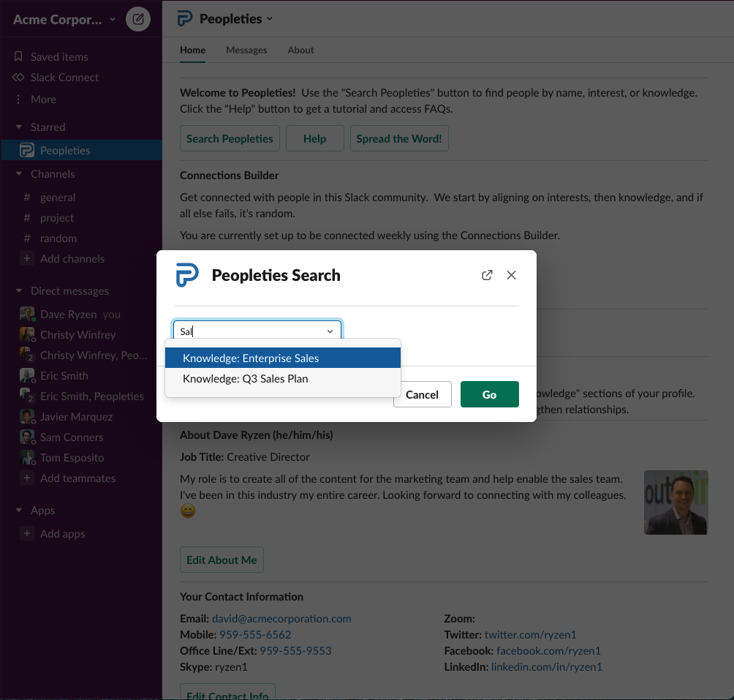Click the Spread the Word! button

(x=399, y=138)
